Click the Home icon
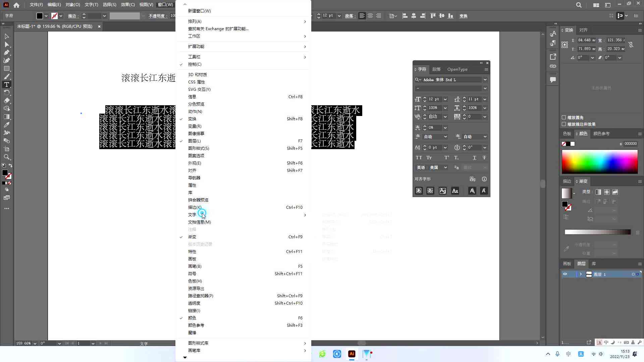This screenshot has width=644, height=362. [x=16, y=5]
